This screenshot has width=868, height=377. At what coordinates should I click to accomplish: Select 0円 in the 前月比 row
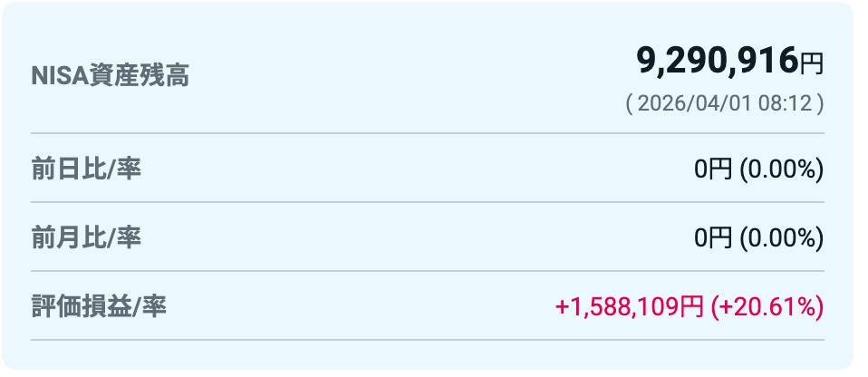coord(713,237)
